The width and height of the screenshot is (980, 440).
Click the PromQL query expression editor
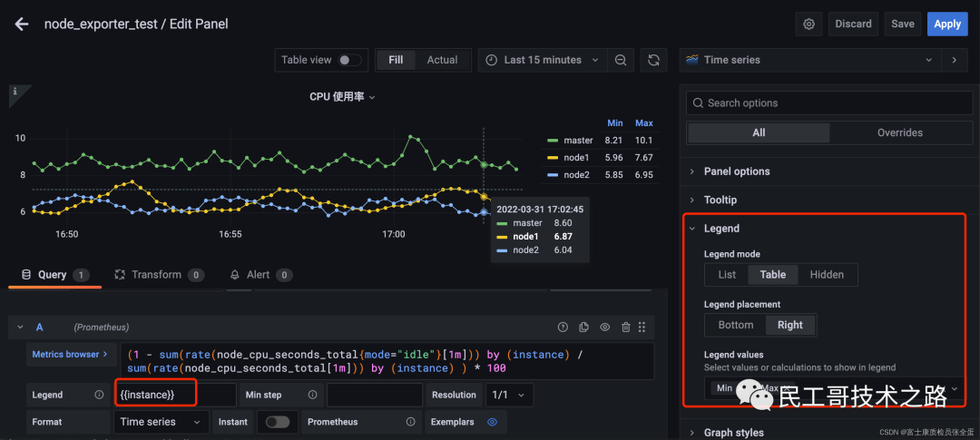click(x=387, y=361)
